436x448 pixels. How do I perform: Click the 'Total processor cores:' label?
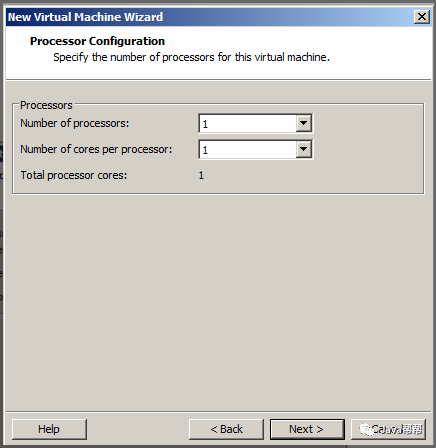[74, 175]
